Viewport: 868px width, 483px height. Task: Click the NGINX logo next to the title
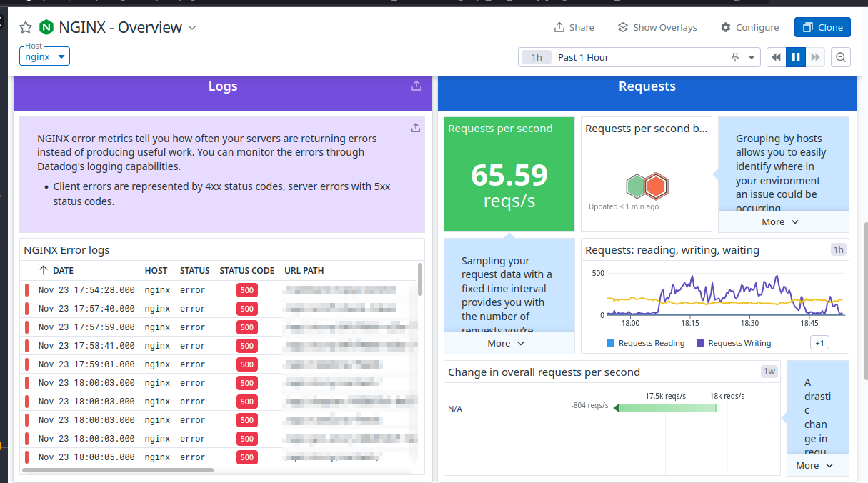[46, 27]
